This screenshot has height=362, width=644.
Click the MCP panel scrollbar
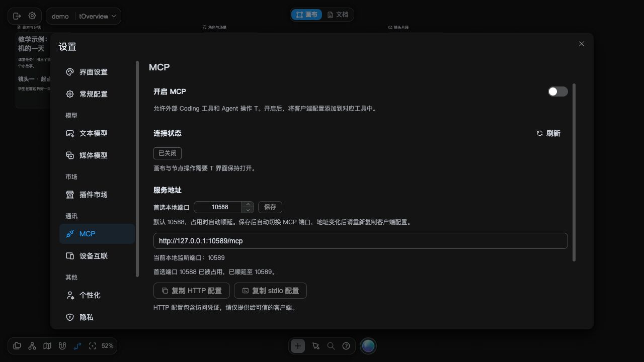point(574,172)
